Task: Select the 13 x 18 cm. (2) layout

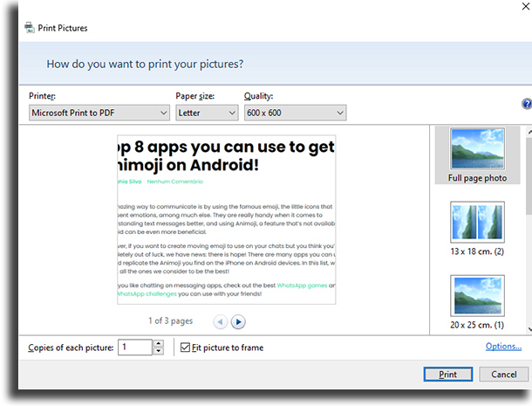Action: point(477,229)
